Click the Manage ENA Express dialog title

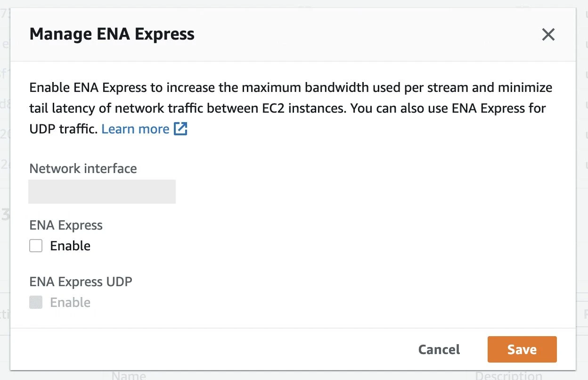(112, 33)
